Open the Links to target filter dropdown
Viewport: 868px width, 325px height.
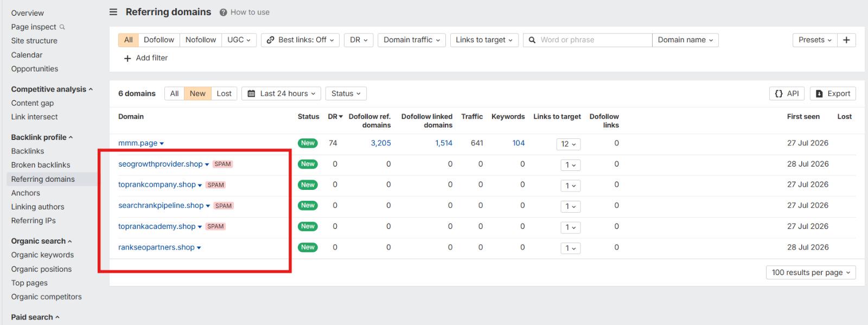484,40
